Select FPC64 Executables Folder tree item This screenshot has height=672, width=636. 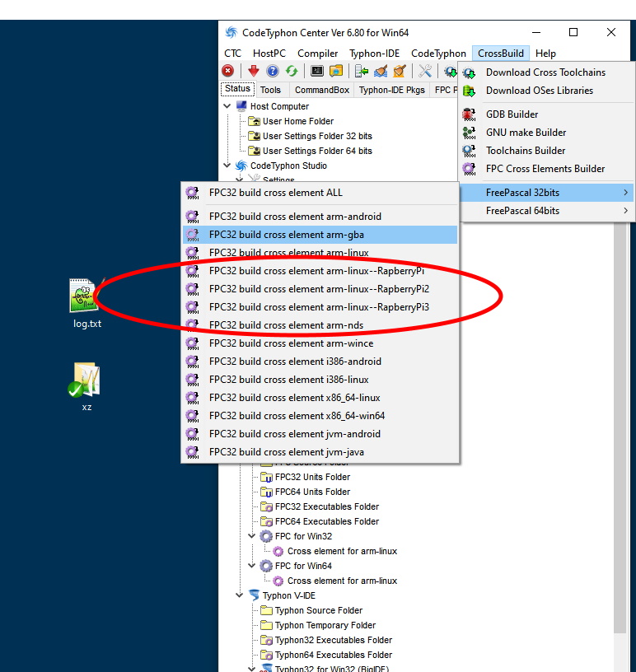pos(327,521)
